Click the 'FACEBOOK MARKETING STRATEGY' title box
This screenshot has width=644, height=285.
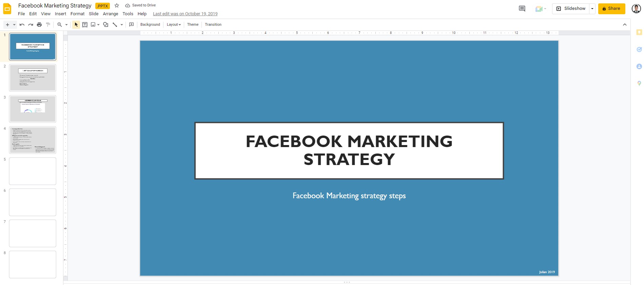coord(349,150)
